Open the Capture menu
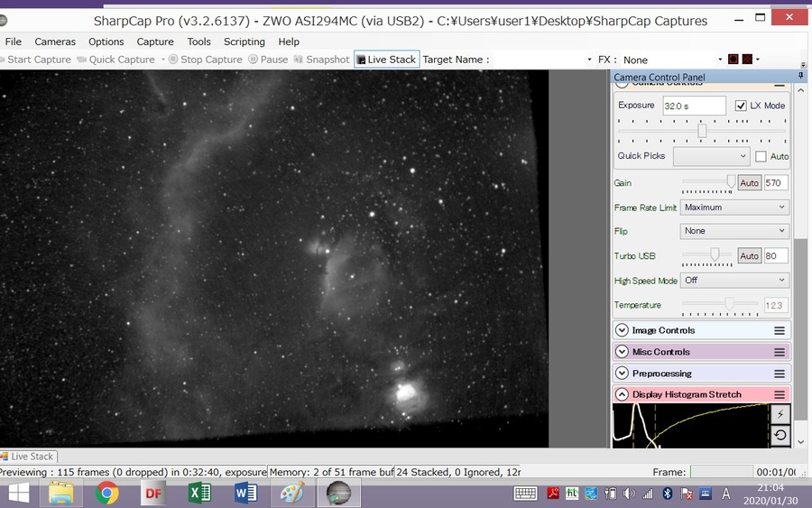This screenshot has width=812, height=508. pyautogui.click(x=155, y=42)
